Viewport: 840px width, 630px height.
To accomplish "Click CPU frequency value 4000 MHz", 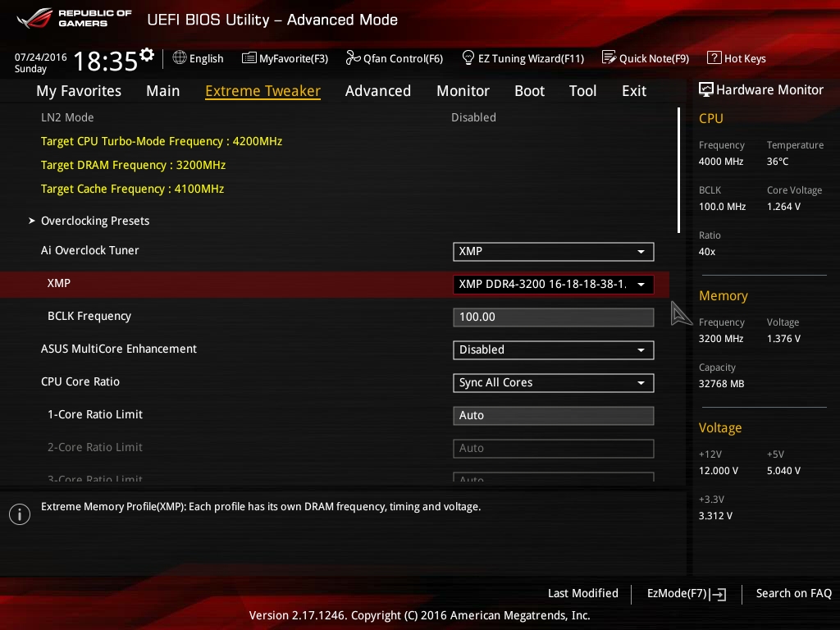I will tap(720, 162).
